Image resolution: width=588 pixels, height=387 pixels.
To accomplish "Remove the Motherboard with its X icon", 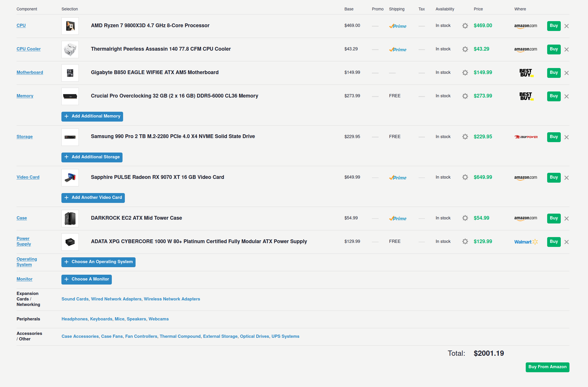I will click(567, 73).
